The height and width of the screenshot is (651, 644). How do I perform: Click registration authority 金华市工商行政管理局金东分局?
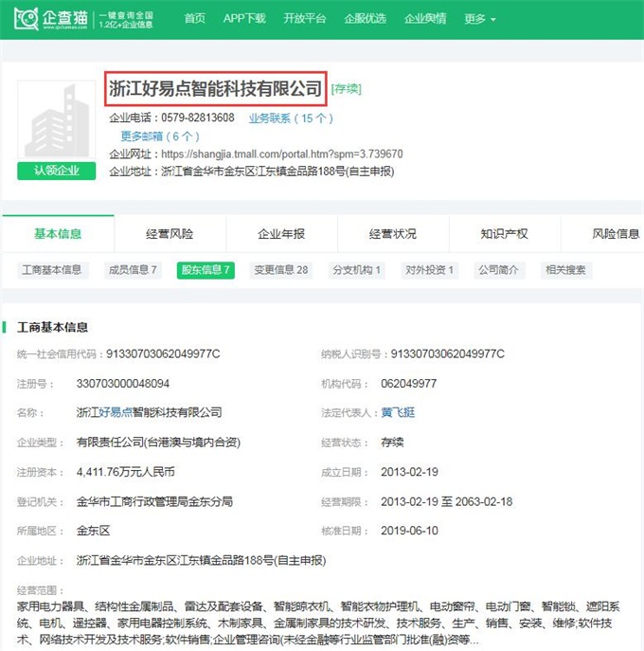tap(154, 501)
